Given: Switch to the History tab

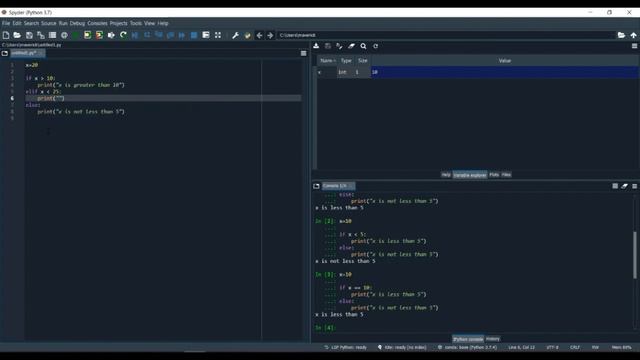Looking at the screenshot, I should [x=493, y=339].
